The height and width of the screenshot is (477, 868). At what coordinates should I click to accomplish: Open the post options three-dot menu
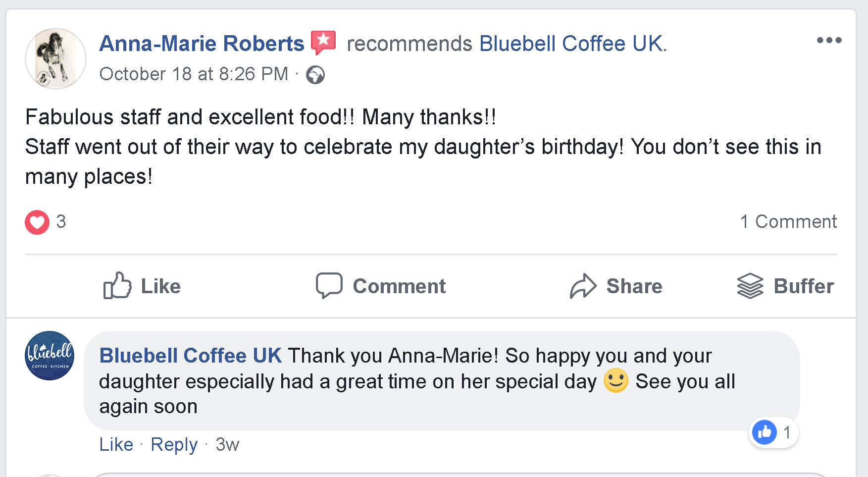829,40
